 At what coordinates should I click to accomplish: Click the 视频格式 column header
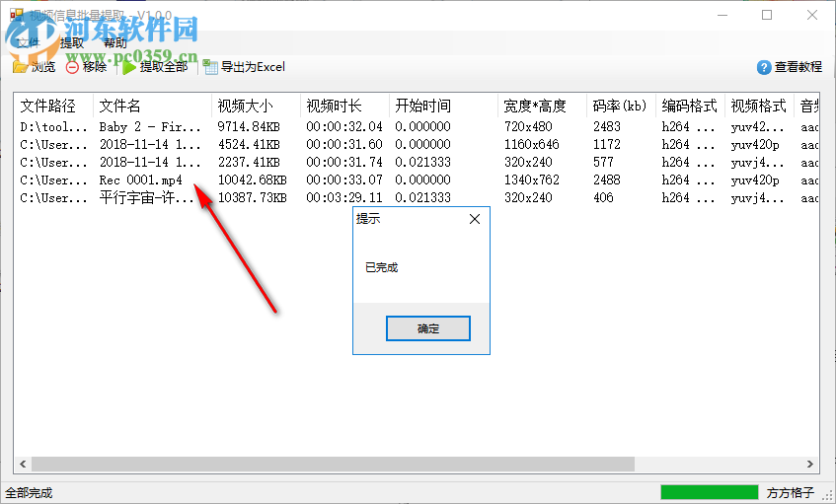tap(759, 106)
